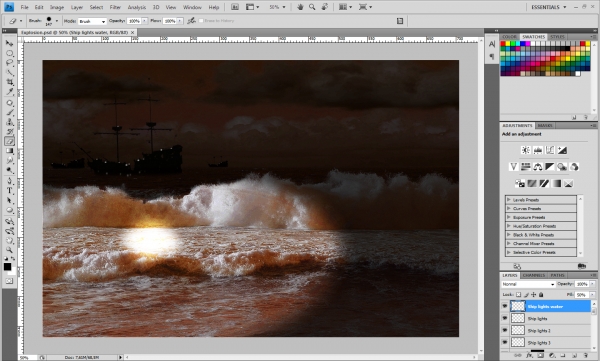Screen dimensions: 600x361
Task: Select the Elliptical Marquee tool
Action: [x=9, y=53]
